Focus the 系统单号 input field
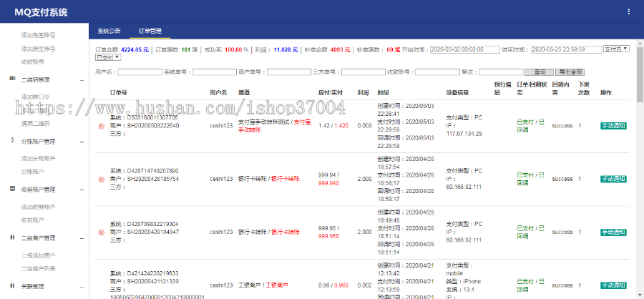644x299 pixels. coord(215,72)
